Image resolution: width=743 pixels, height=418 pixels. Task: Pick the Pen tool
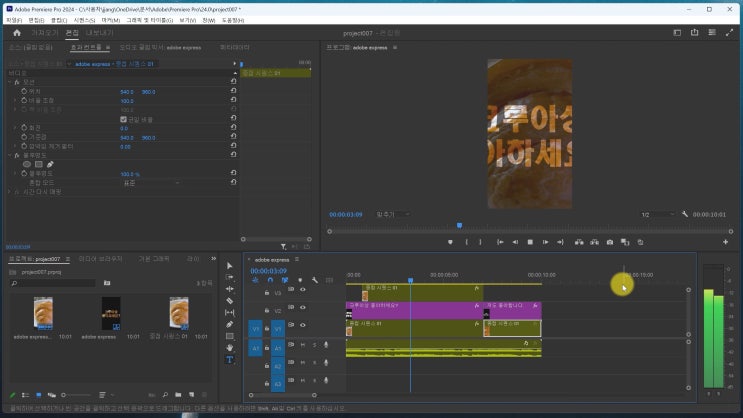229,324
